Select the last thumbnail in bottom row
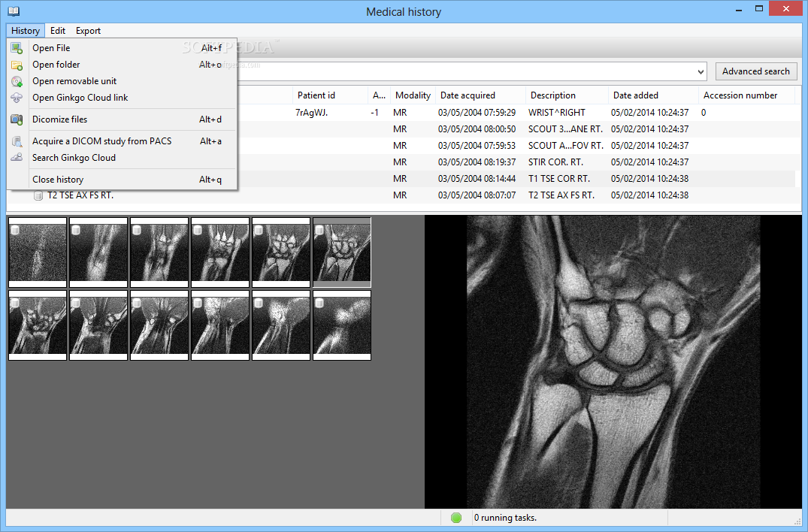This screenshot has height=532, width=808. [x=342, y=325]
